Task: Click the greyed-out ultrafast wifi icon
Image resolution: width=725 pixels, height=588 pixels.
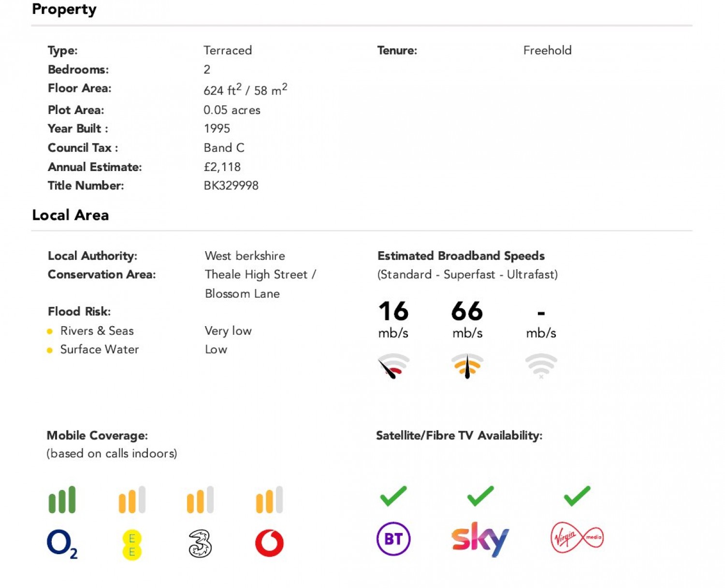Action: 541,366
